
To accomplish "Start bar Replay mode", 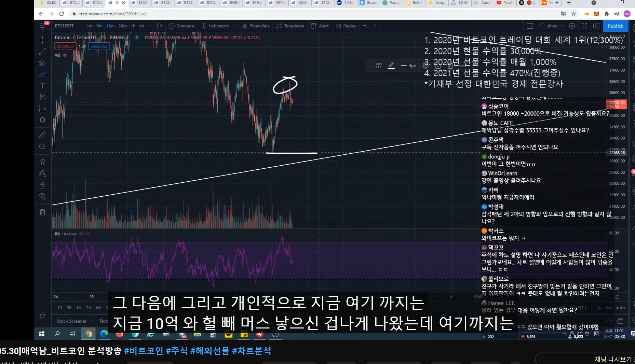I will point(346,26).
